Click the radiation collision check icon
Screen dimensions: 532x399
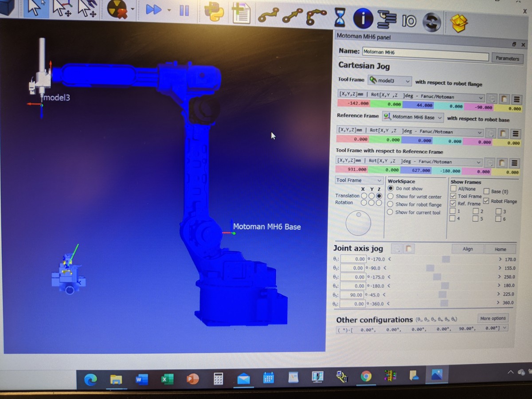click(x=117, y=11)
